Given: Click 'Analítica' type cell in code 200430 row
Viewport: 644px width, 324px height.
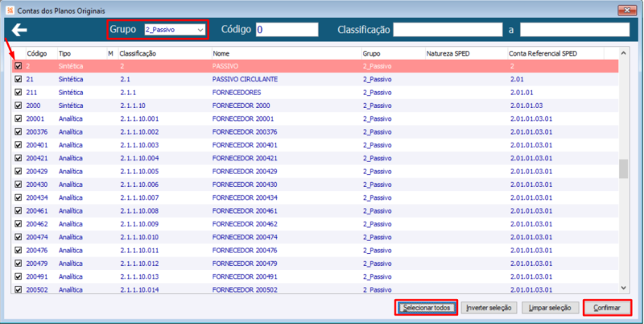Looking at the screenshot, I should click(x=71, y=185).
